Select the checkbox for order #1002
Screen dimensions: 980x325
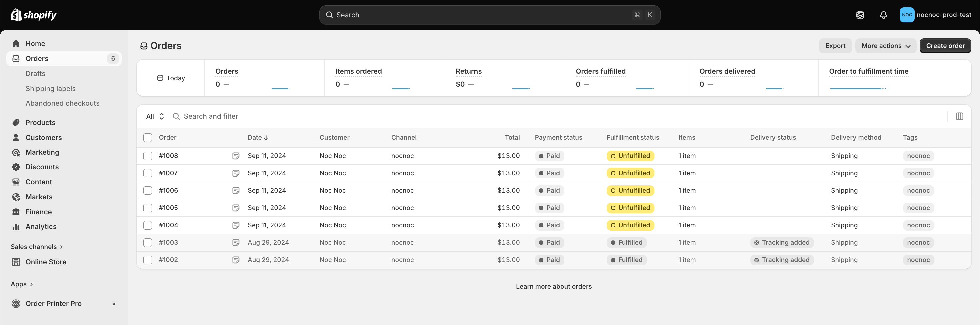click(x=148, y=260)
